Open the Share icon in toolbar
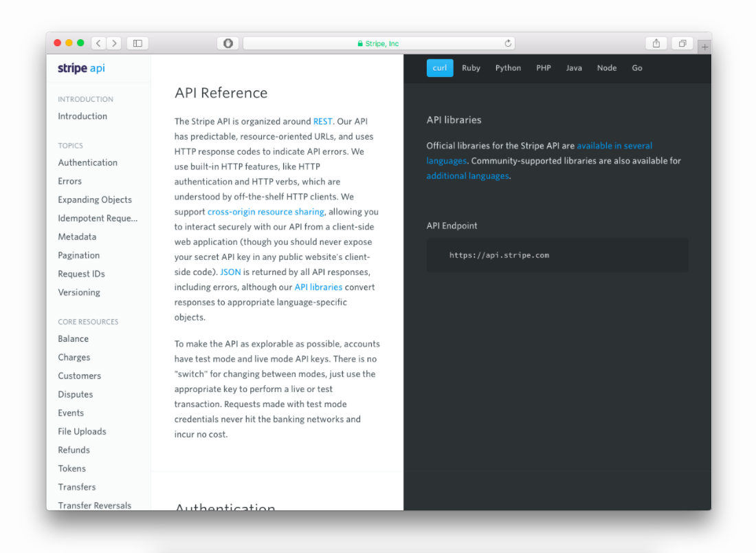This screenshot has width=756, height=553. (x=656, y=43)
